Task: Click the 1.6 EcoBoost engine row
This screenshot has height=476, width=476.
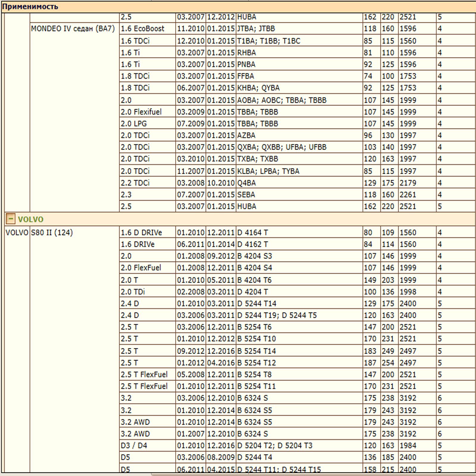Action: click(x=142, y=29)
